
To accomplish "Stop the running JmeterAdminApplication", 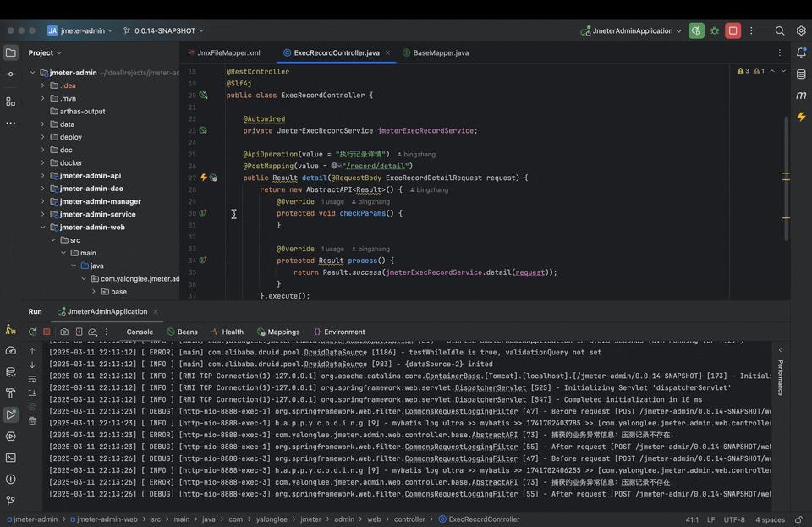I will (733, 30).
